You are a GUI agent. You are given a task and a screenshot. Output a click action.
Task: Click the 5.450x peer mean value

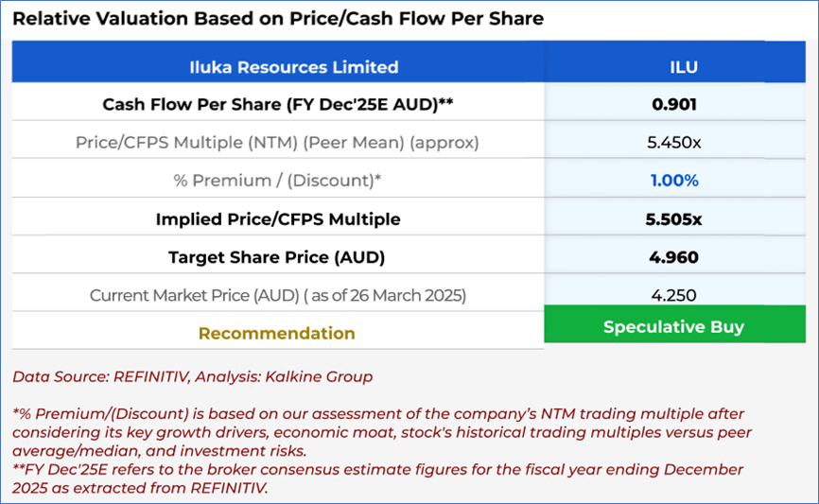point(673,143)
